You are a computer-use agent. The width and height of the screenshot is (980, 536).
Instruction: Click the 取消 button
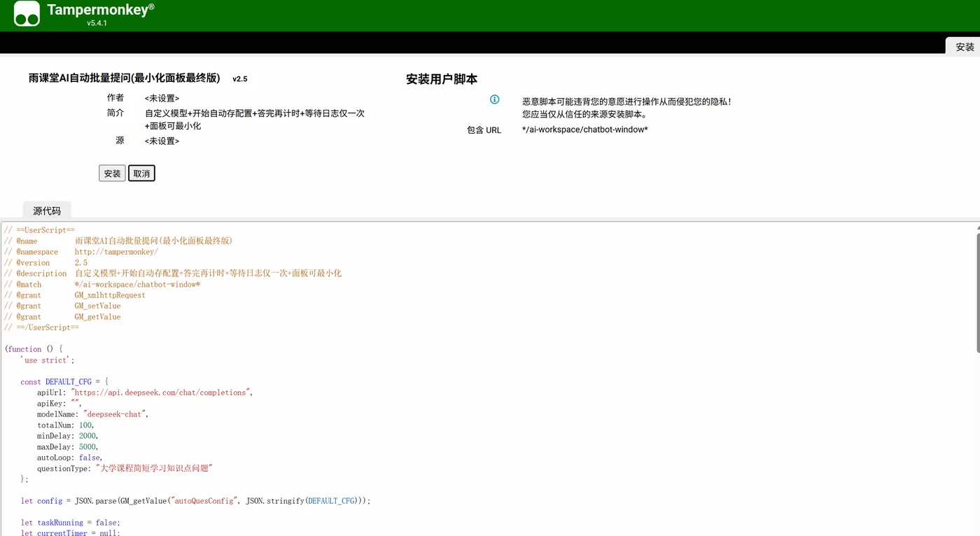(141, 174)
